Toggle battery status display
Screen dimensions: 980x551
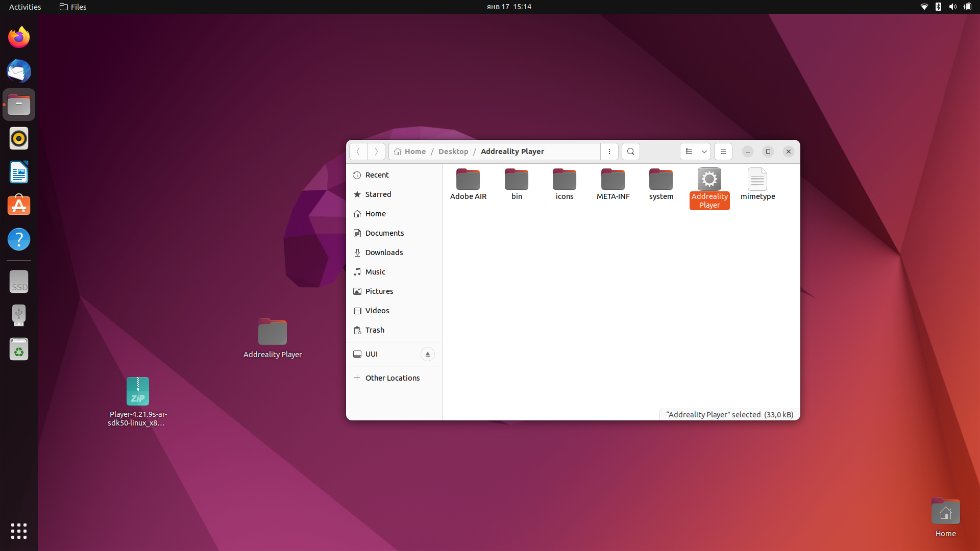click(967, 7)
